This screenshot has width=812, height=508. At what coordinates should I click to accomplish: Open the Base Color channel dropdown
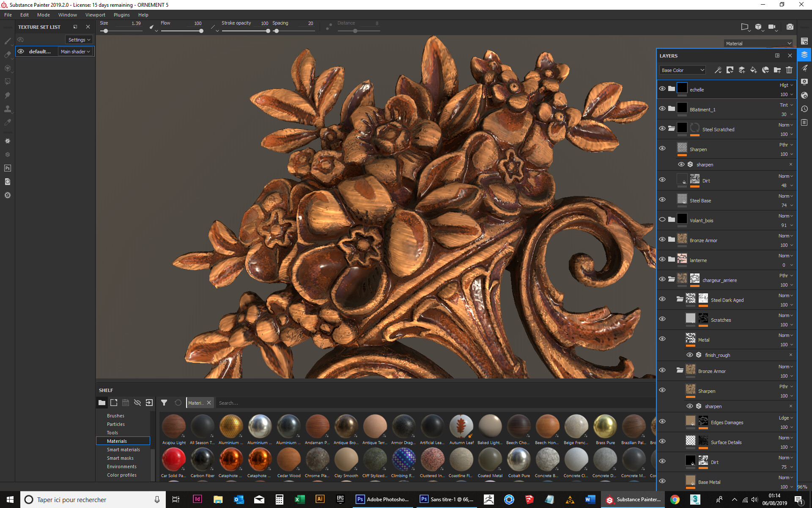(x=682, y=70)
